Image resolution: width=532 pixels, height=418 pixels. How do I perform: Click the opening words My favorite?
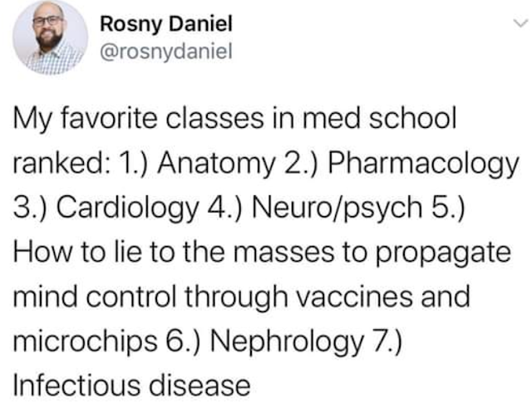coord(85,120)
